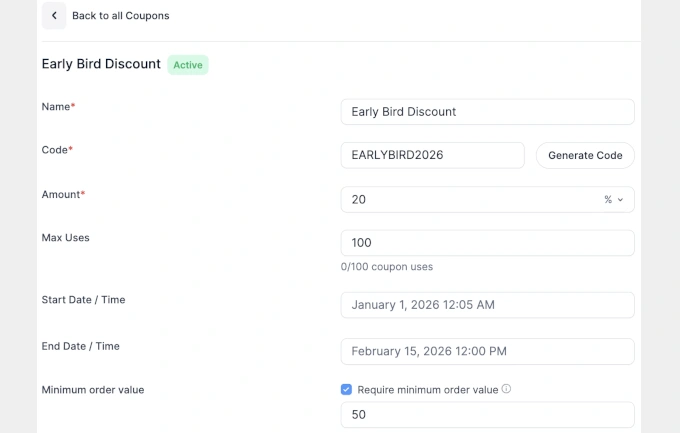680x433 pixels.
Task: Click the info icon beside minimum order
Action: pyautogui.click(x=506, y=389)
